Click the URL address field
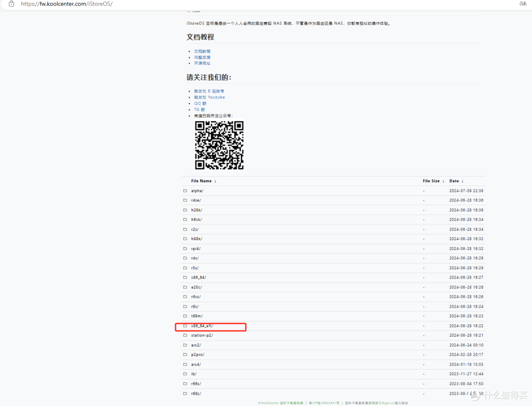Screen dimensions: 532x406 point(66,3)
